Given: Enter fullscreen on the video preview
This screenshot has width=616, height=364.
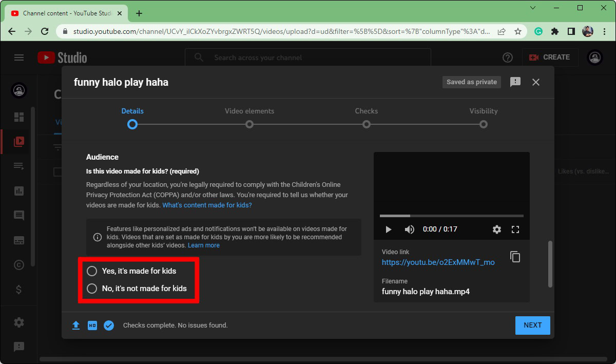Looking at the screenshot, I should point(515,229).
